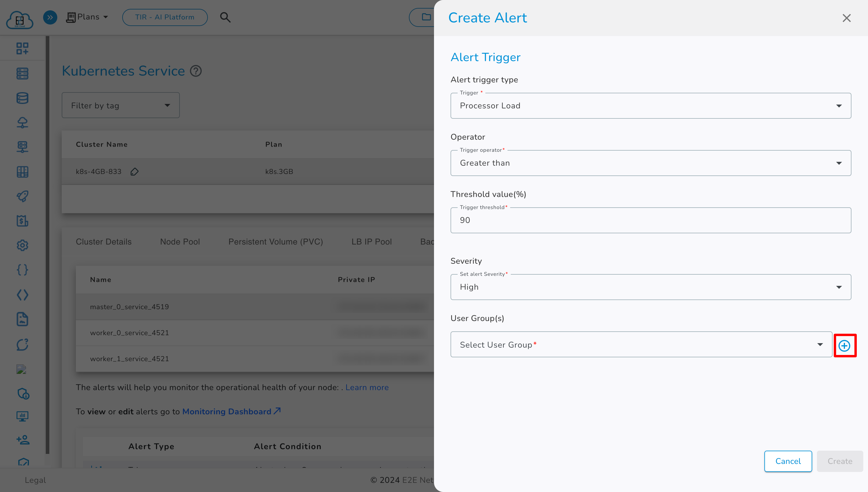Click the TIR AI Platform selector button
Viewport: 868px width, 492px height.
(x=166, y=17)
